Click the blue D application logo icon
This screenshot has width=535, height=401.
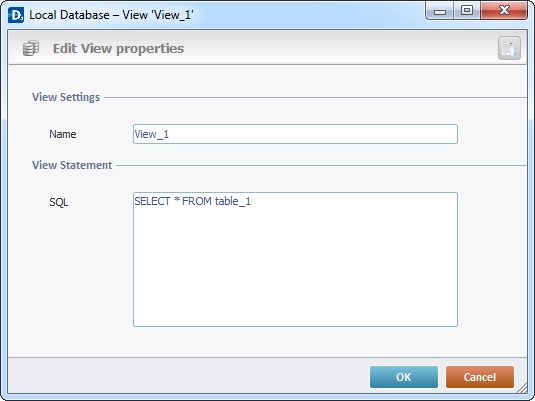click(x=16, y=15)
